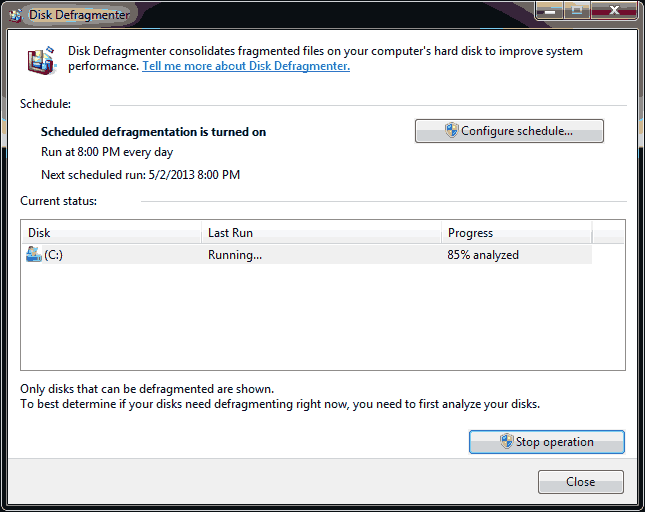645x512 pixels.
Task: Minimize the Disk Defragmenter window
Action: 550,11
